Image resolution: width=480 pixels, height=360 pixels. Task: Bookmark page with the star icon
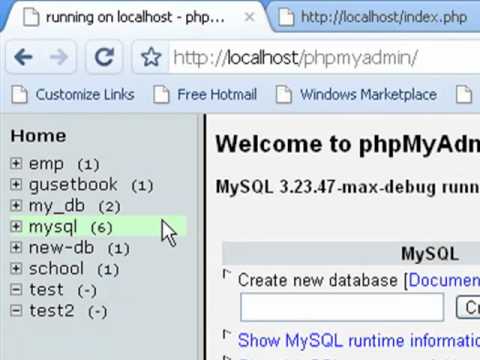[x=151, y=57]
